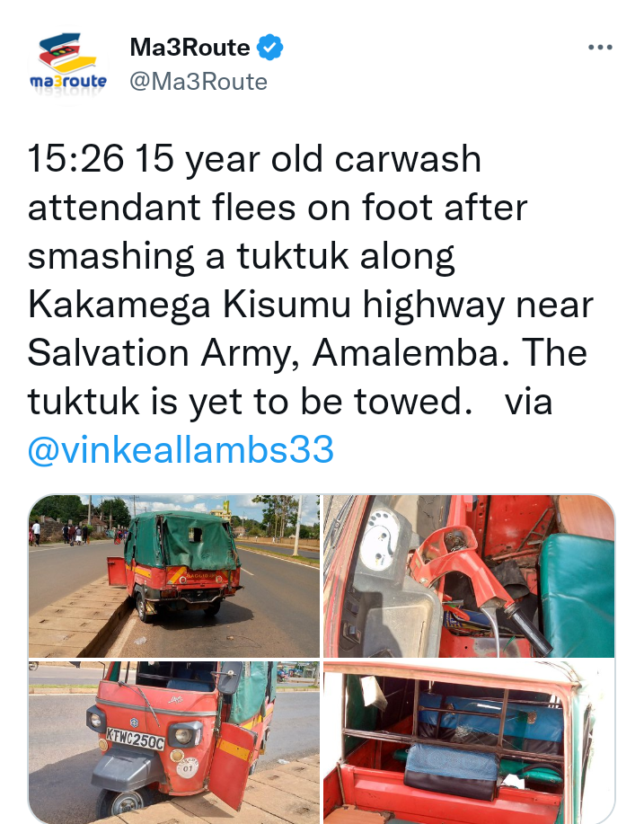View photo of tuktuk front plate KTWC250C

pos(174,742)
